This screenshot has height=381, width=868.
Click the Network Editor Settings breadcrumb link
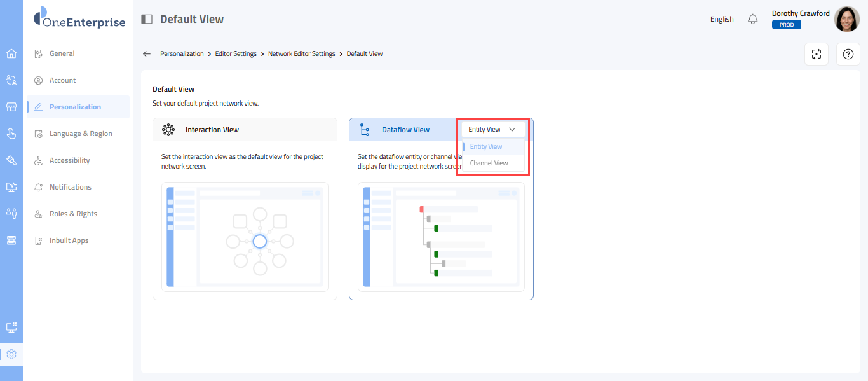[x=301, y=54]
